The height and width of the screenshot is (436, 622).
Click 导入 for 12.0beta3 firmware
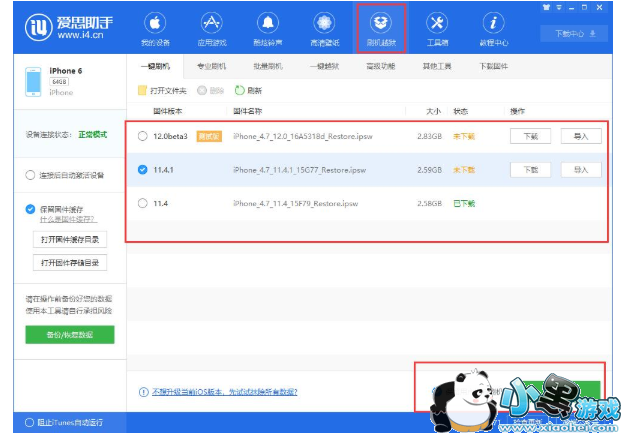[x=581, y=136]
